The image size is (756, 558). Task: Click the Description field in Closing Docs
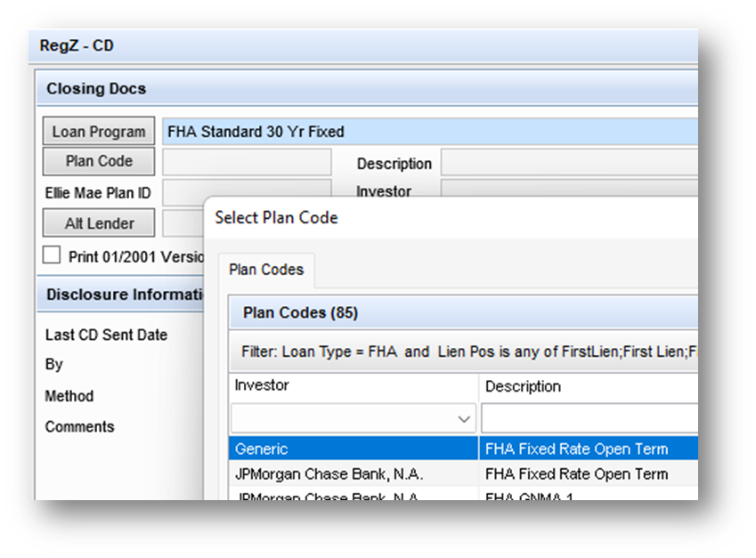[570, 163]
